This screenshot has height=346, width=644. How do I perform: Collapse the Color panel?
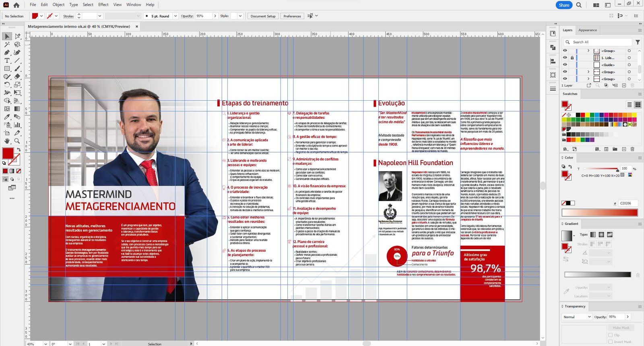[563, 157]
